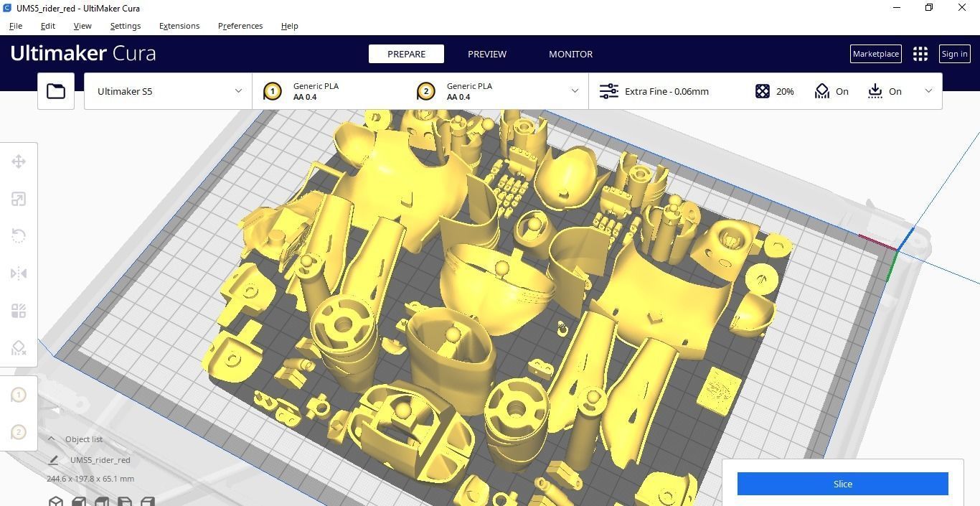
Task: Select the Rotate tool
Action: click(x=19, y=236)
